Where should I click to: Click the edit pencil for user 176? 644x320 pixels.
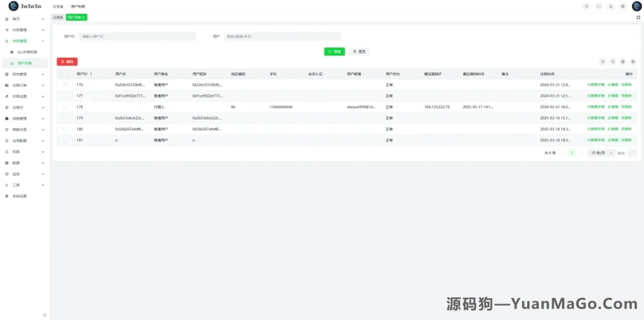pyautogui.click(x=613, y=85)
